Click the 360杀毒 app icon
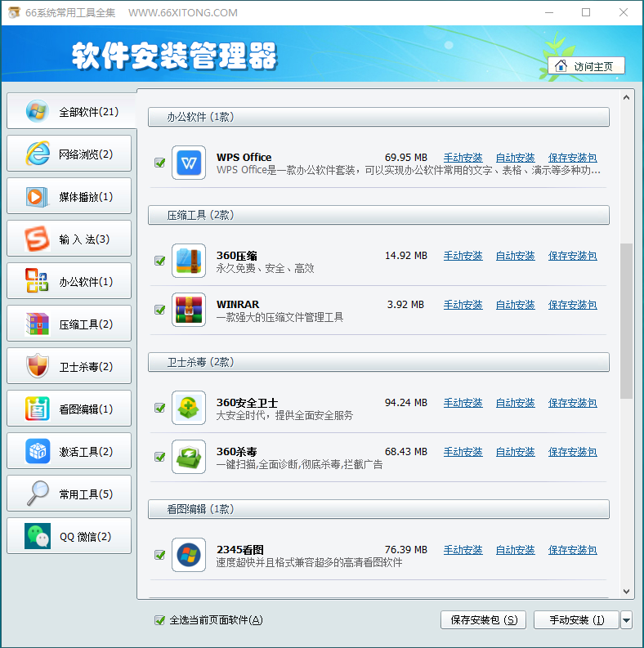Image resolution: width=644 pixels, height=648 pixels. tap(189, 456)
